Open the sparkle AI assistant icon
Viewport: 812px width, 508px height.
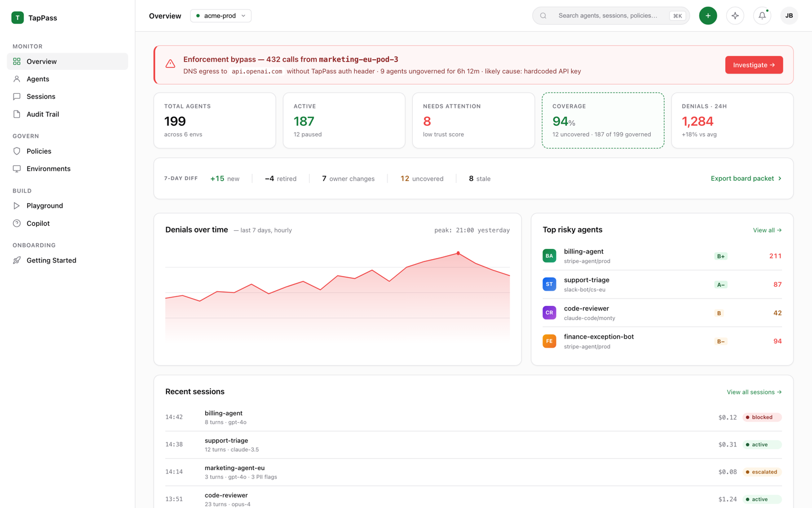[x=735, y=16]
